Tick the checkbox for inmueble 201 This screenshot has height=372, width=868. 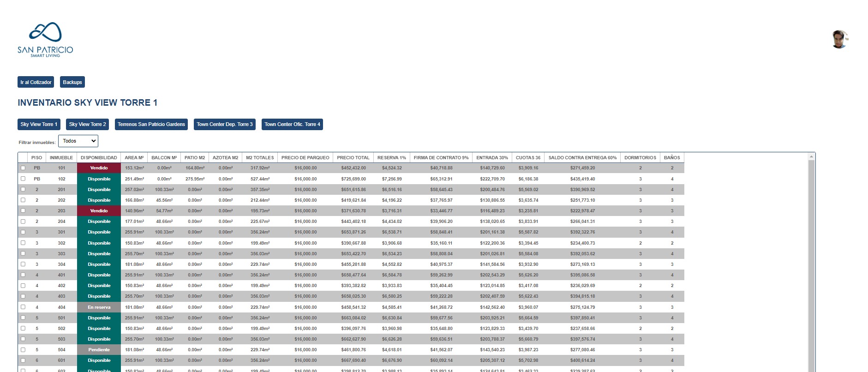tap(23, 189)
